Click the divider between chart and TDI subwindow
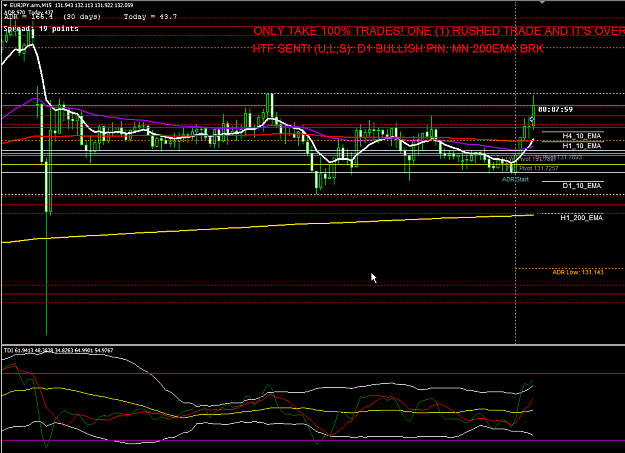The height and width of the screenshot is (453, 625). [312, 345]
